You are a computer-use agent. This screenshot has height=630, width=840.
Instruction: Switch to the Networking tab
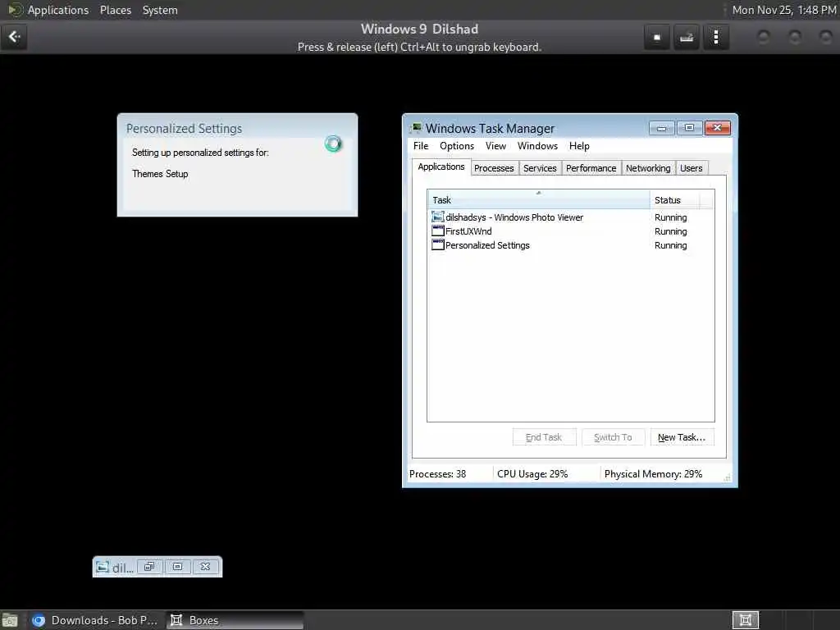[648, 168]
